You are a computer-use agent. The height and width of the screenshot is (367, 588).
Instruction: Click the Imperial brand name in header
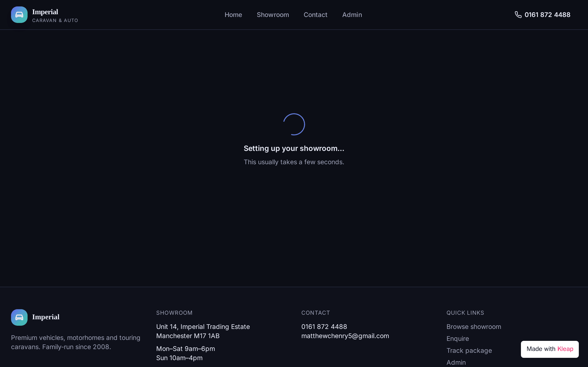[45, 12]
